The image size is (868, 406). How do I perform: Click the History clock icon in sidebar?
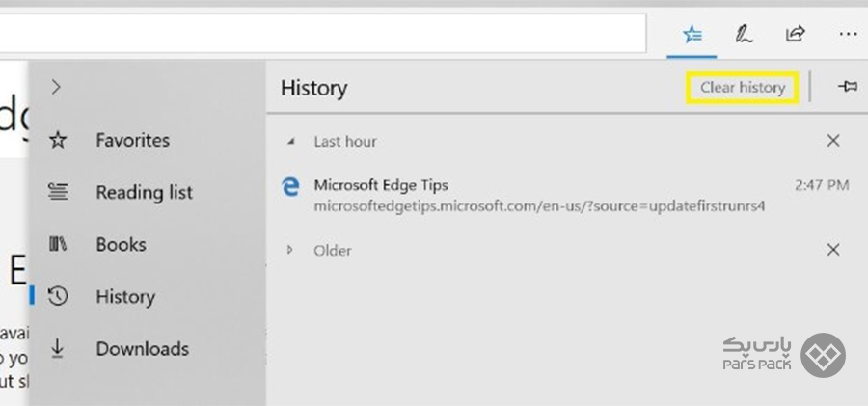point(58,296)
